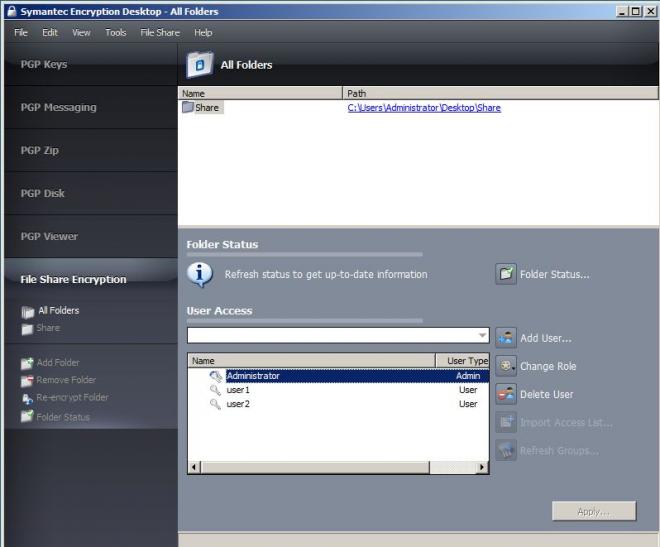Click the Delete User label
The height and width of the screenshot is (547, 660).
[x=546, y=395]
